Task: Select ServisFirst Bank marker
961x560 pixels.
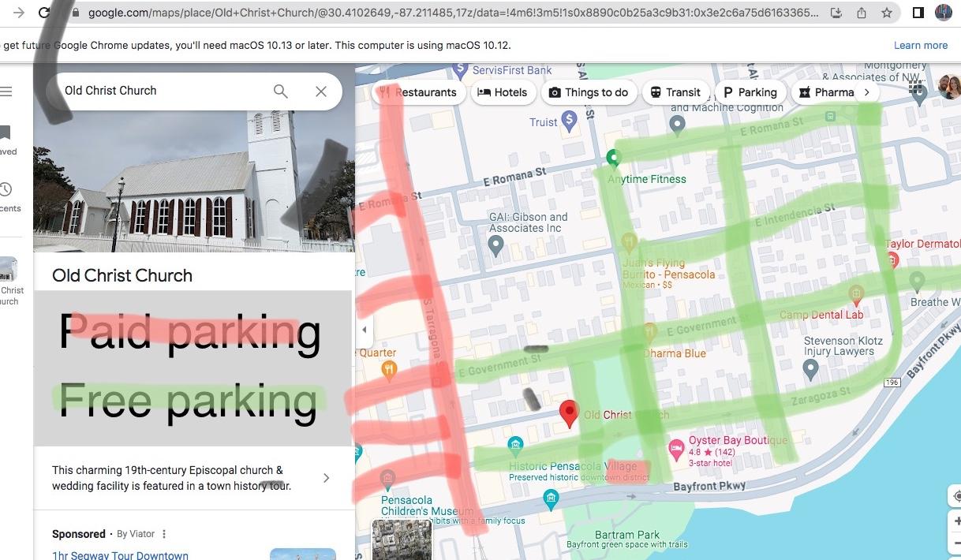Action: 462,72
